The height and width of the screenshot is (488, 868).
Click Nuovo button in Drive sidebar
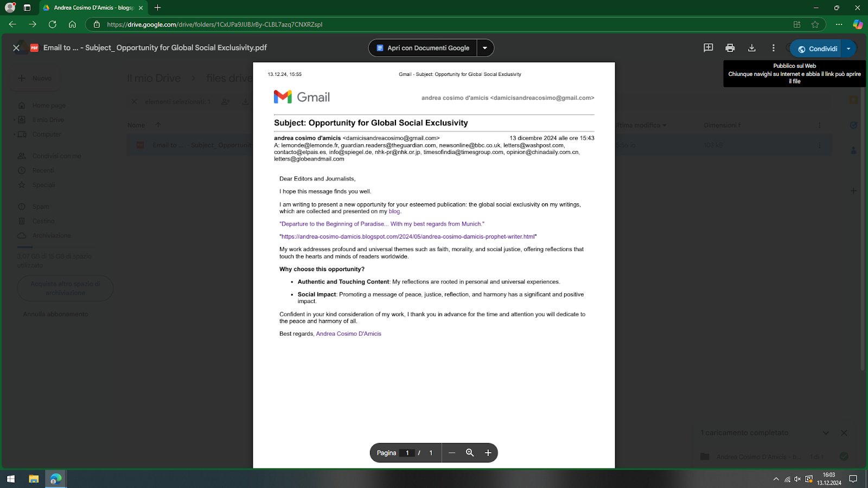click(x=36, y=78)
